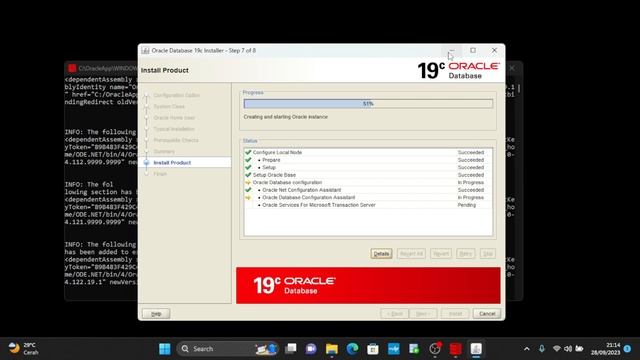The width and height of the screenshot is (640, 360).
Task: Select the Oracle Home User step
Action: tap(174, 118)
